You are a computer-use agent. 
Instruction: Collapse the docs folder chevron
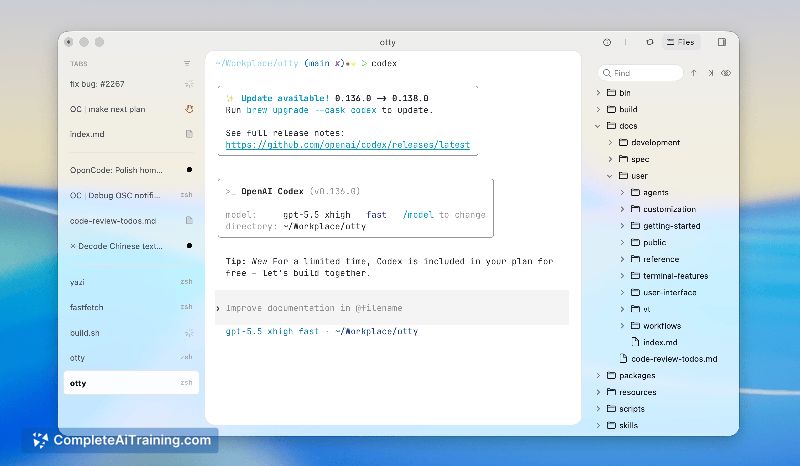click(598, 126)
